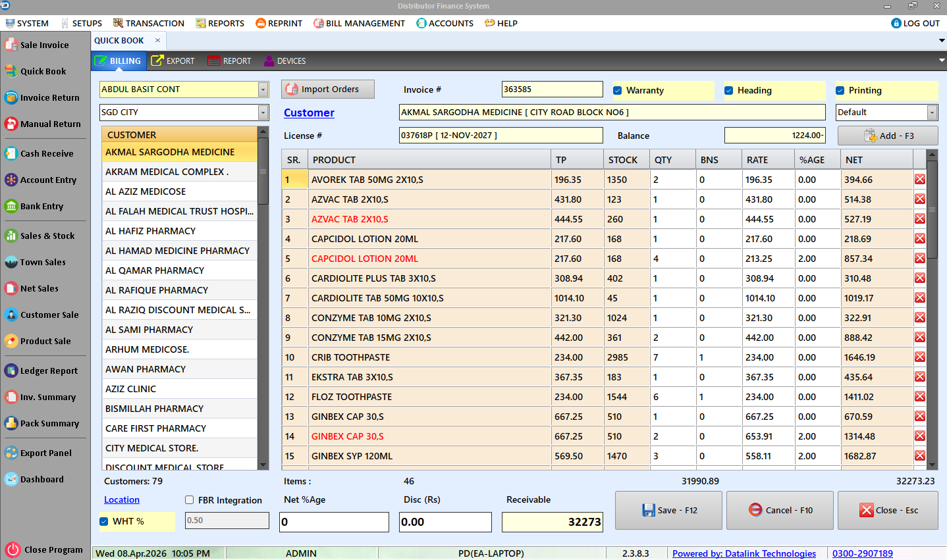Enable FBR Integration checkbox
Viewport: 947px width, 560px height.
click(x=190, y=500)
